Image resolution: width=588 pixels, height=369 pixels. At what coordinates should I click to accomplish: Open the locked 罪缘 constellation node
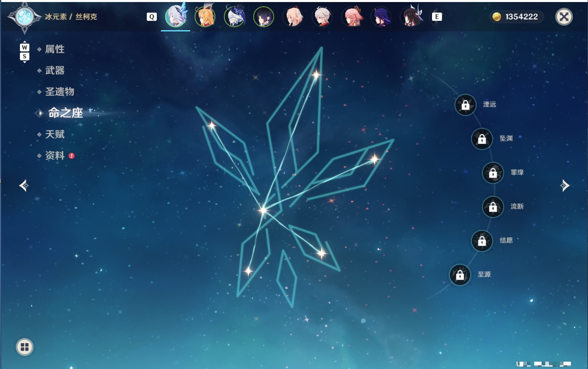coord(493,173)
